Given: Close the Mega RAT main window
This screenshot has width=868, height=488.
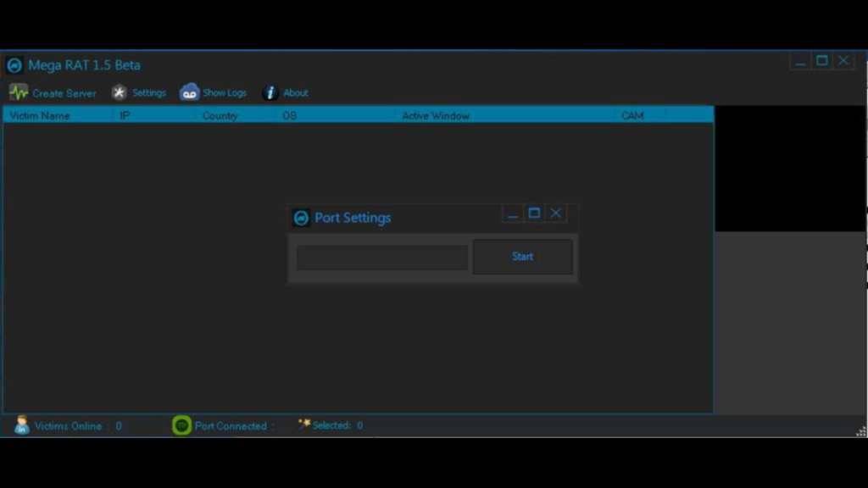Looking at the screenshot, I should (843, 61).
